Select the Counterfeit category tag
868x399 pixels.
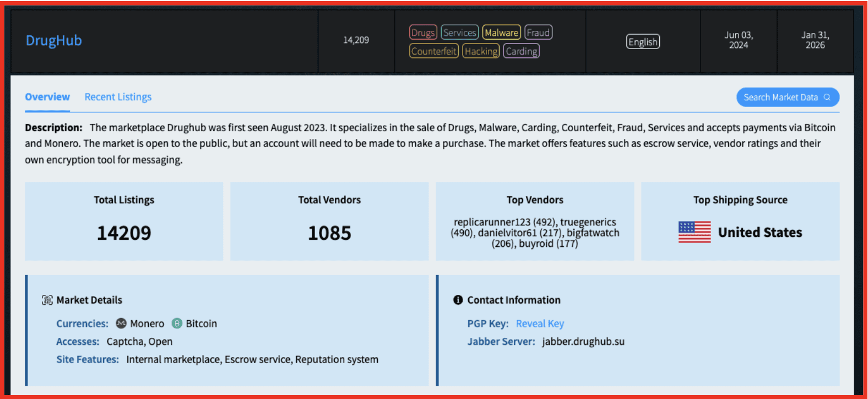pos(434,51)
